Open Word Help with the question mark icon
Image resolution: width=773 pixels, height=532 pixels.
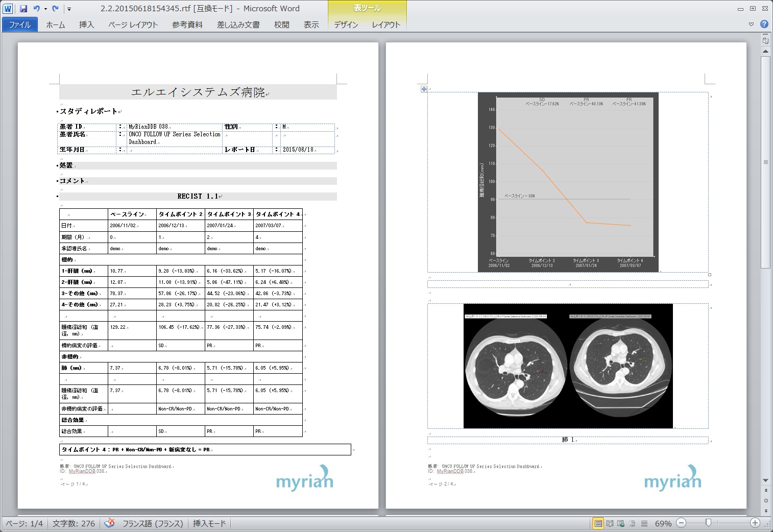(x=764, y=24)
